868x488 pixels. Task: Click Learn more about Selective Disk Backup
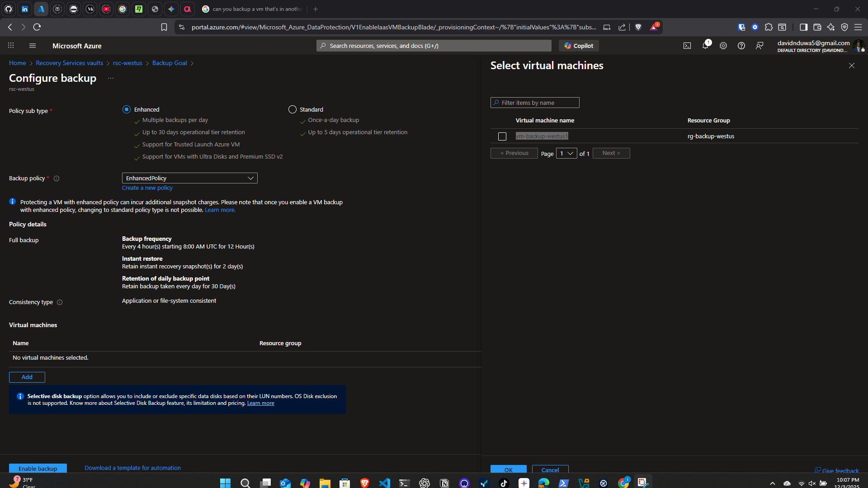coord(260,403)
